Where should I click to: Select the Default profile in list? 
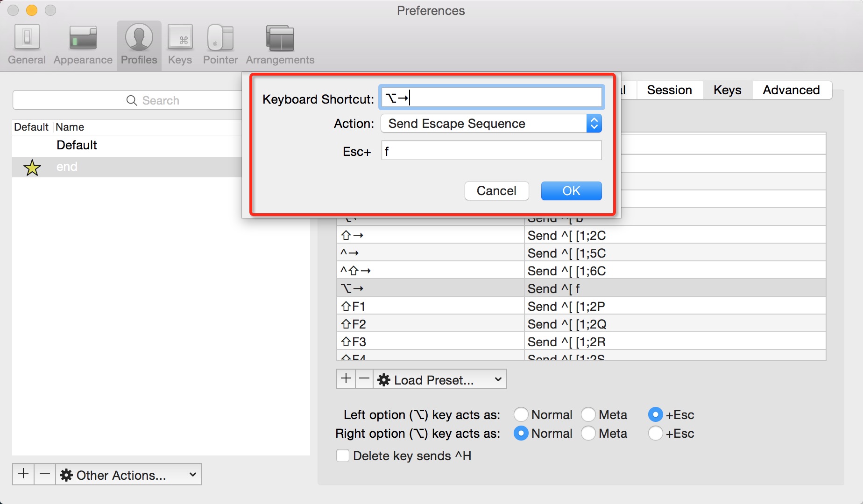(x=77, y=145)
